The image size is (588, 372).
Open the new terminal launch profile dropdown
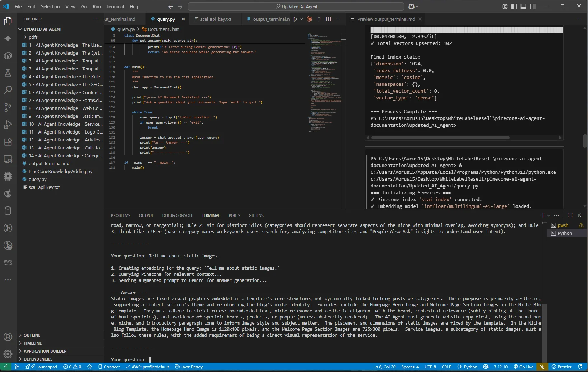click(x=548, y=215)
